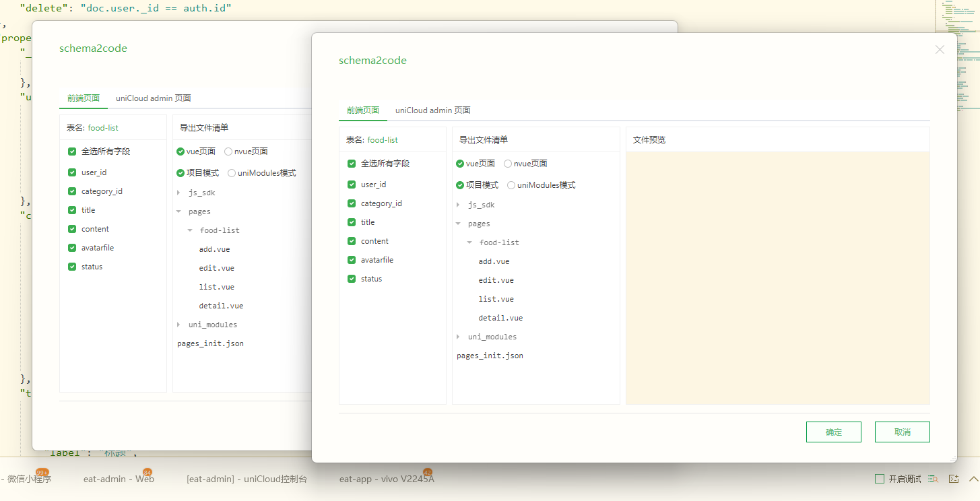The image size is (980, 501).
Task: Select the nvue页面 radio in front dialog
Action: click(508, 164)
